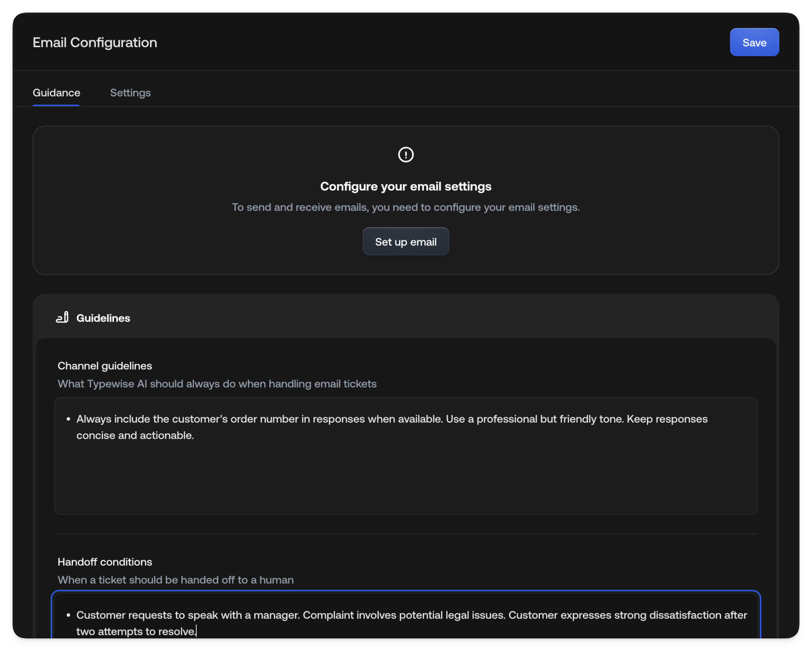
Task: Click the Channel guidelines label
Action: coord(105,365)
